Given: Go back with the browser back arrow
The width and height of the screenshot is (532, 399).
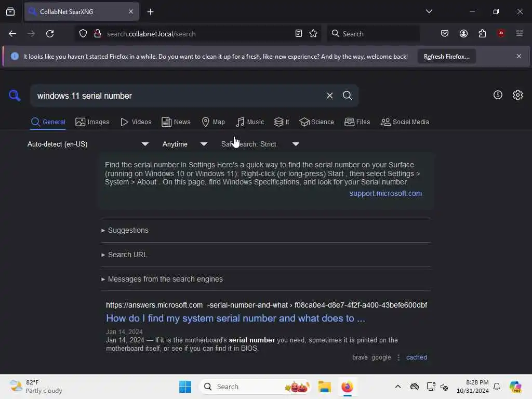Looking at the screenshot, I should (x=12, y=34).
